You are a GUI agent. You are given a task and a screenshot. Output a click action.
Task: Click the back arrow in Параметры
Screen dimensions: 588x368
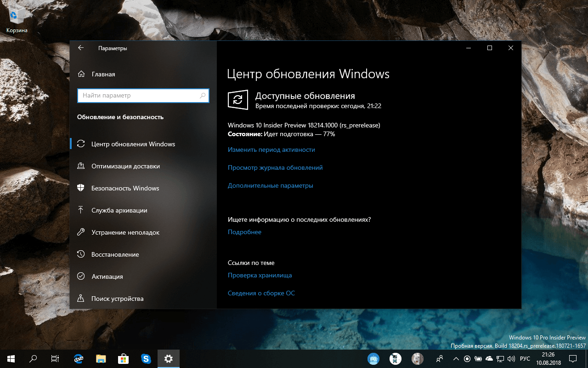pos(81,48)
